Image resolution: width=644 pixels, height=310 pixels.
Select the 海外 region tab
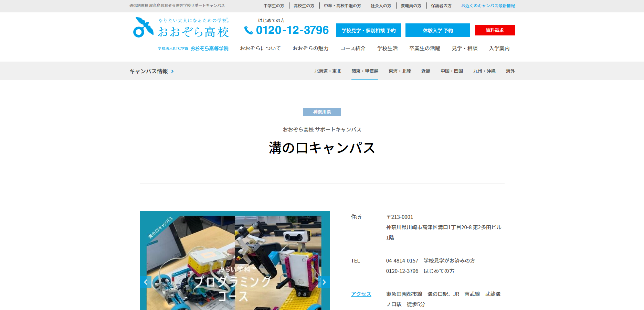(x=510, y=71)
